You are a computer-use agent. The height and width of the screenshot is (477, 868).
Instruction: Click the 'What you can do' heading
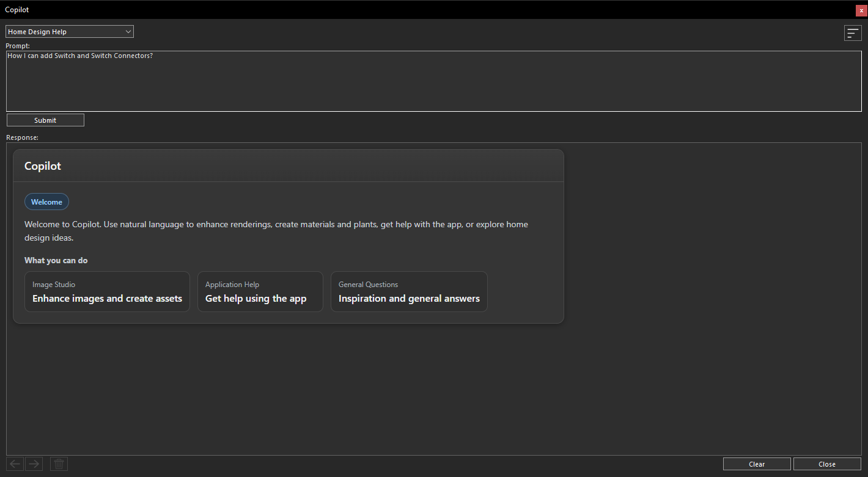coord(56,260)
